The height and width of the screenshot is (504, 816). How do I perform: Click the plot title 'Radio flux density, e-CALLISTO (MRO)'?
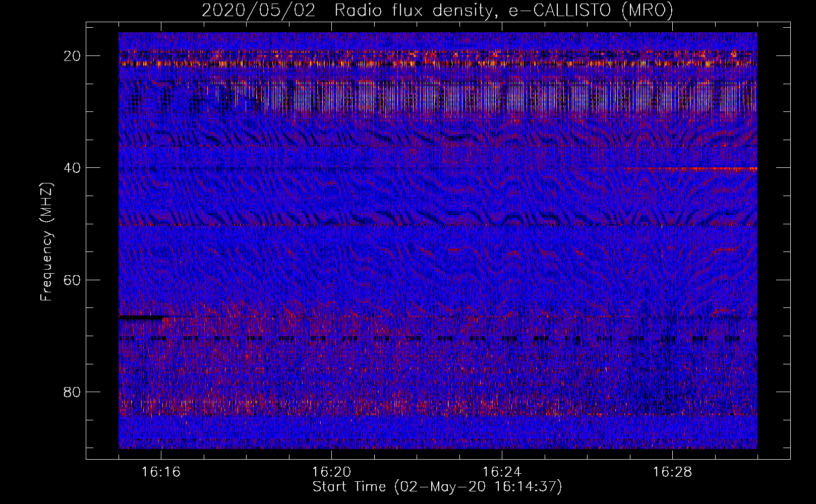tap(504, 10)
